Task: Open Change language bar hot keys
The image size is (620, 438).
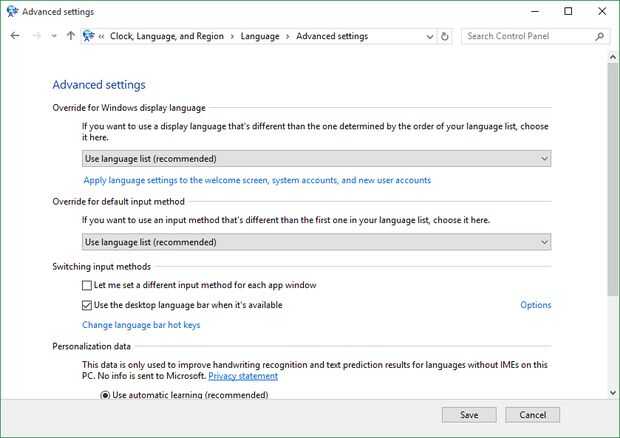Action: pos(141,325)
